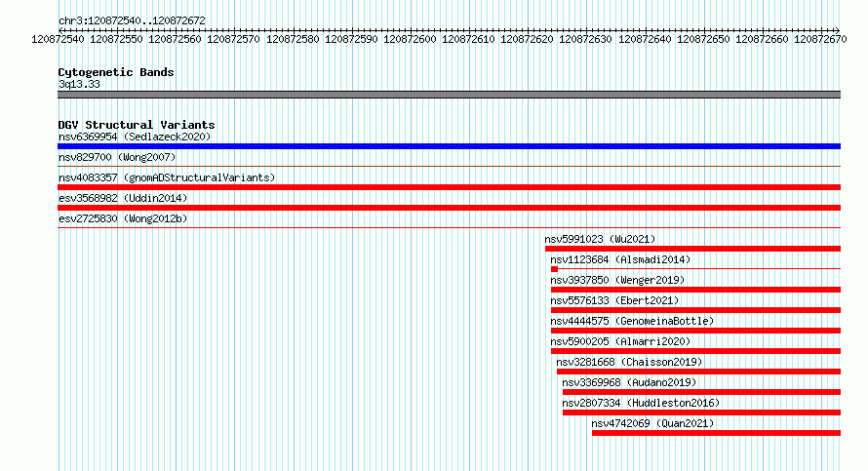Open the nsv829700 (Wong2007) variant label
Image resolution: width=868 pixels, height=471 pixels.
pyautogui.click(x=117, y=157)
